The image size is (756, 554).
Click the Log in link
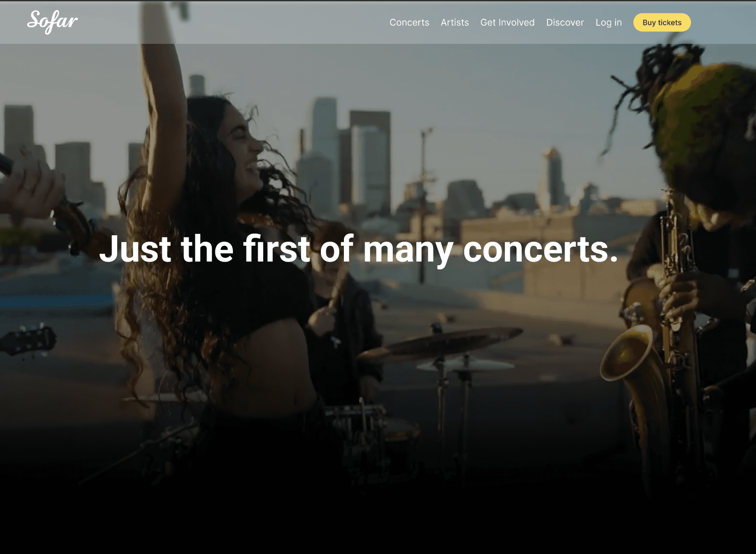click(x=608, y=23)
